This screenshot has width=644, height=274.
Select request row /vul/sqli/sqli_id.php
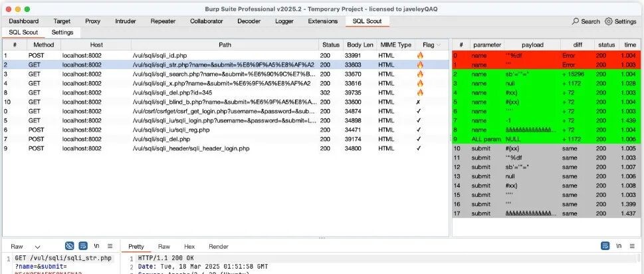coord(225,55)
